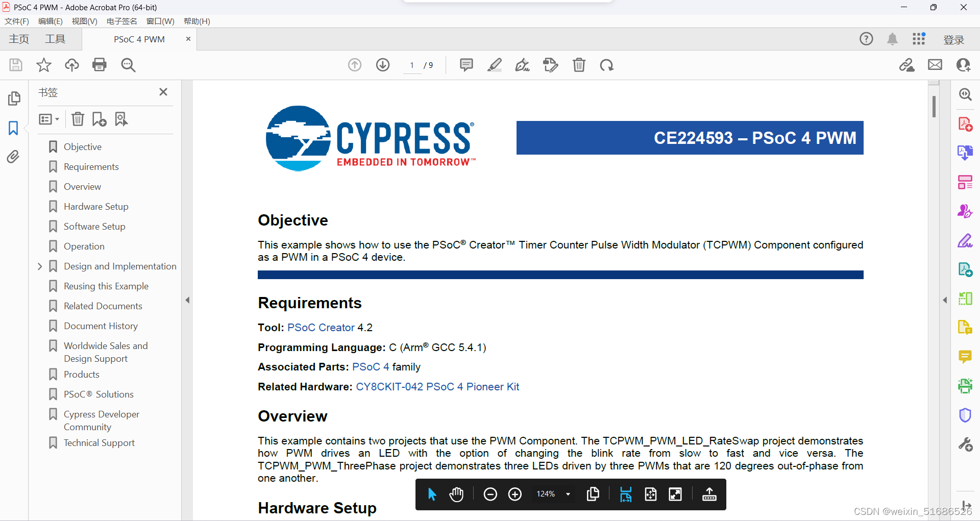The image size is (980, 521).
Task: Enter full screen mode
Action: tap(675, 494)
